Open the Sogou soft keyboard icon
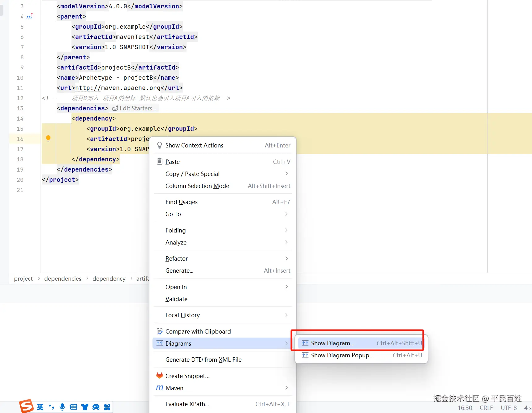This screenshot has width=532, height=413. click(x=74, y=407)
